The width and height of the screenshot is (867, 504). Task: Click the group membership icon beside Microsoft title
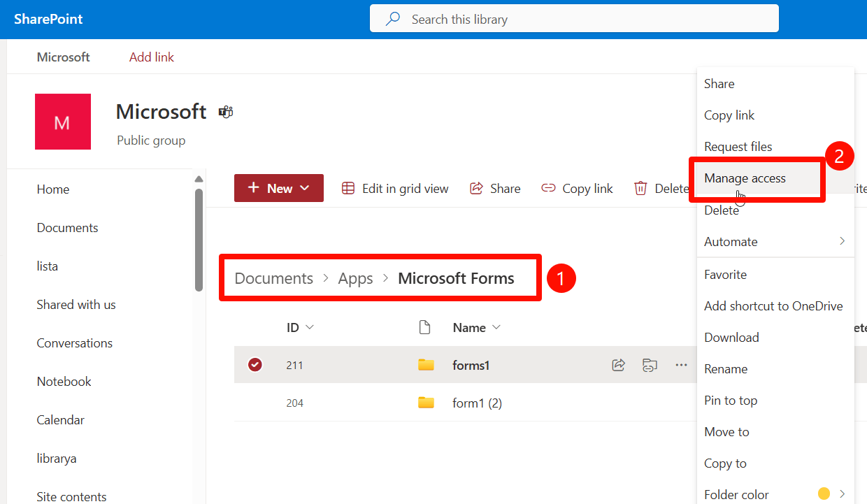tap(225, 111)
